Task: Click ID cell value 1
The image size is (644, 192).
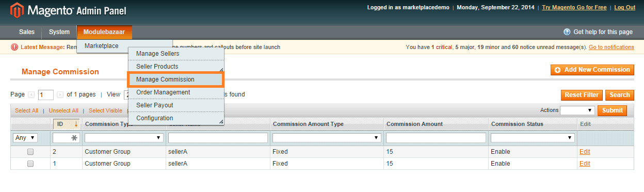Action: click(54, 164)
